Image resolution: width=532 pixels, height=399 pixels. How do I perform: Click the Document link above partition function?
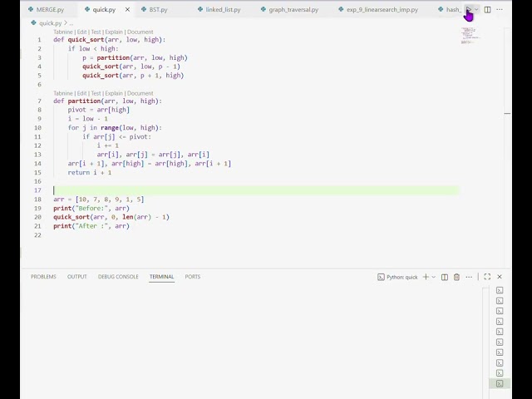coord(140,93)
